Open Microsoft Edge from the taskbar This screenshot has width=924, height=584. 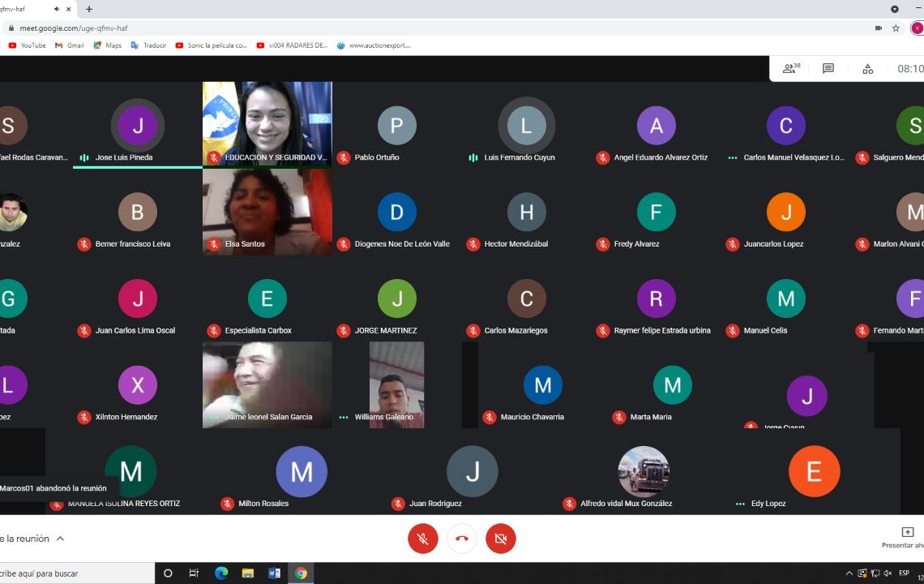coord(221,573)
